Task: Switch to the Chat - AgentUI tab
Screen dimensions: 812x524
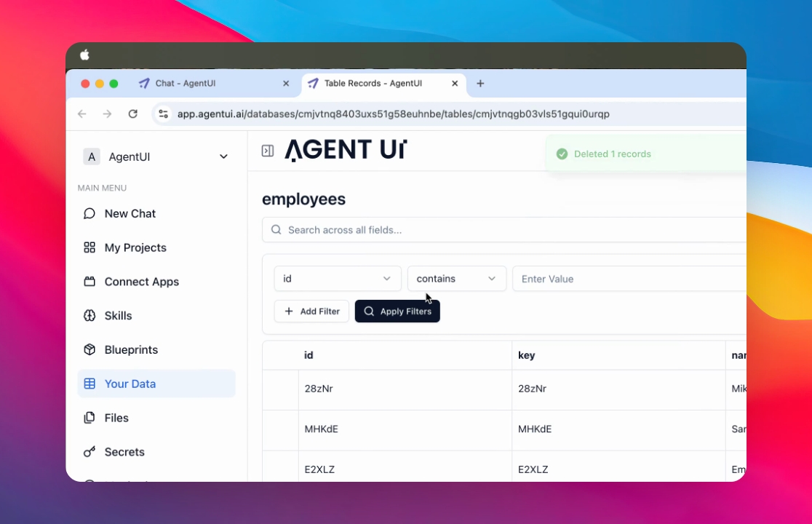Action: tap(213, 84)
